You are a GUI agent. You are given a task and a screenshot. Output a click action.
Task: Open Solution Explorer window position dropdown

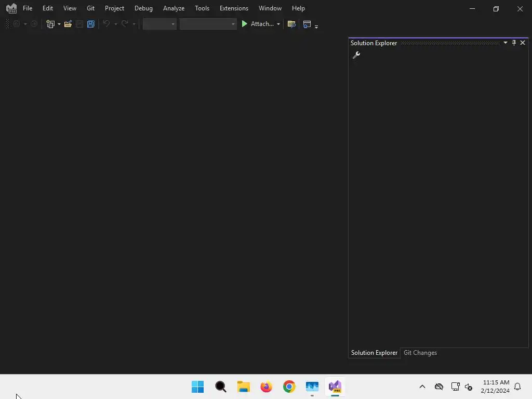(505, 43)
